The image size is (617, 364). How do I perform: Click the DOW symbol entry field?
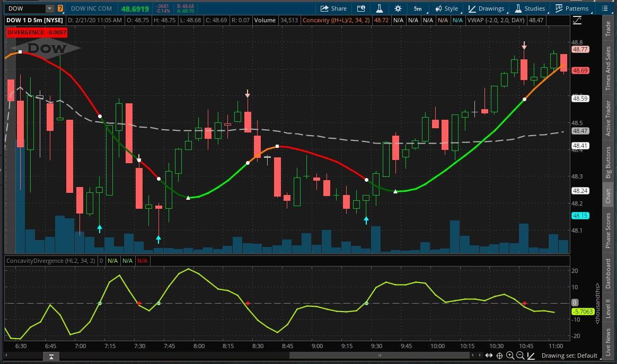point(25,8)
